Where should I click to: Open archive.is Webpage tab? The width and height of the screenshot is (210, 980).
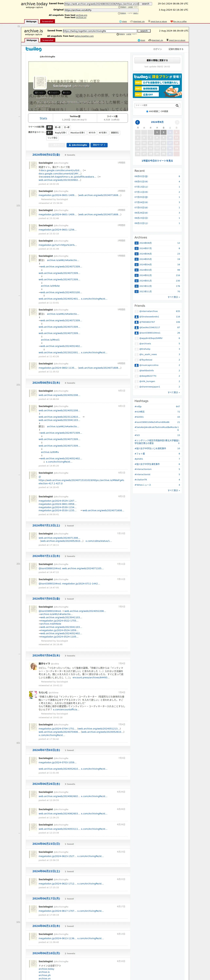point(32,40)
